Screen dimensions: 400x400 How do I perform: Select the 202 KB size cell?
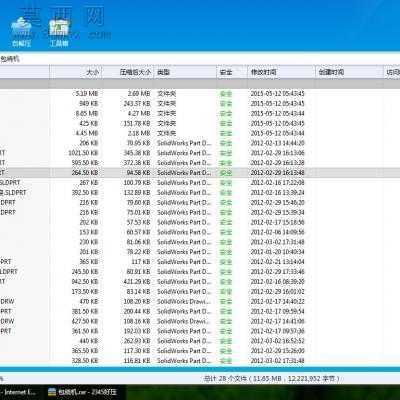(89, 222)
